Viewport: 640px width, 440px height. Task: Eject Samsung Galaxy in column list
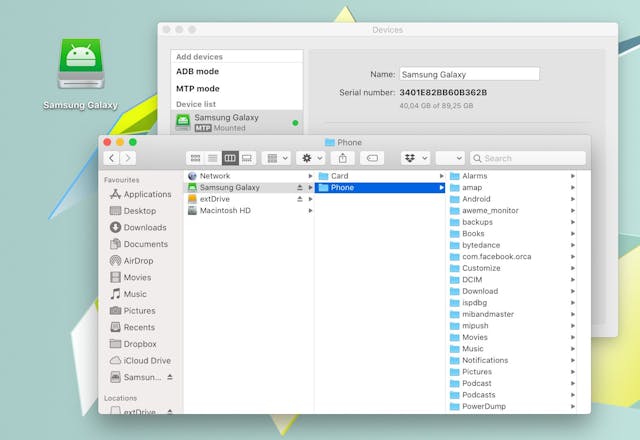[300, 187]
